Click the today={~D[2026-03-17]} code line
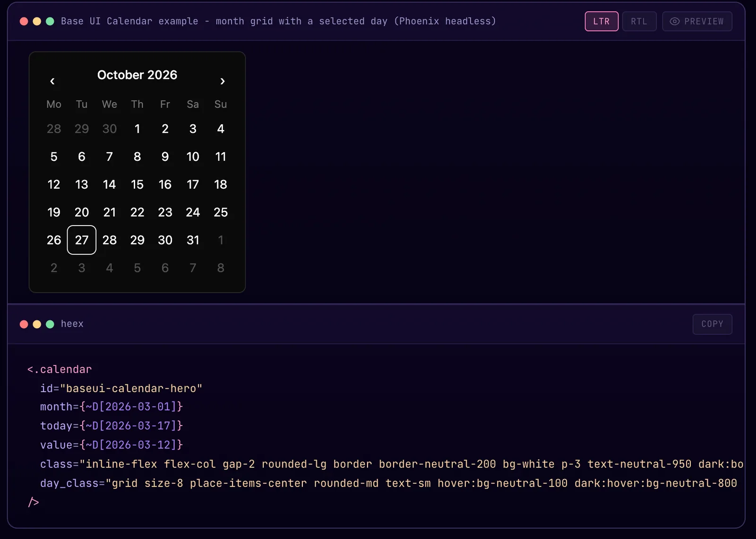 (112, 426)
